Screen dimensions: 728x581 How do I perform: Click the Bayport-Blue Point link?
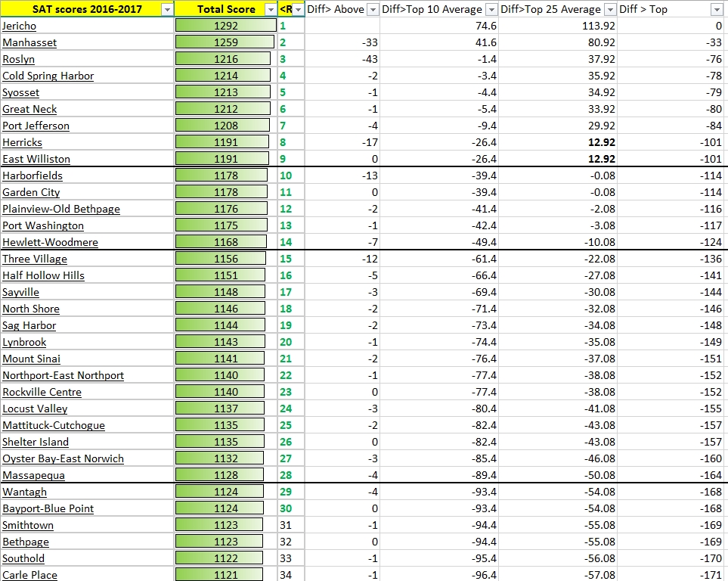pos(48,508)
